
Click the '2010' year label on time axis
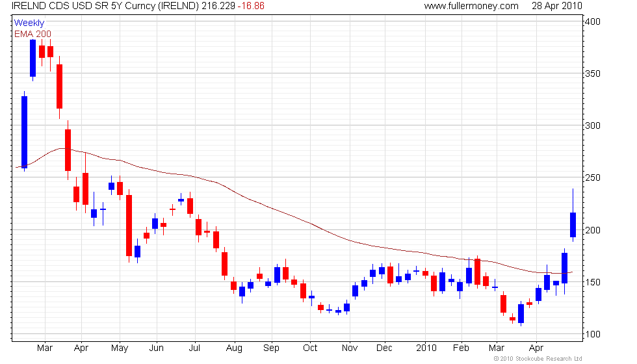426,348
